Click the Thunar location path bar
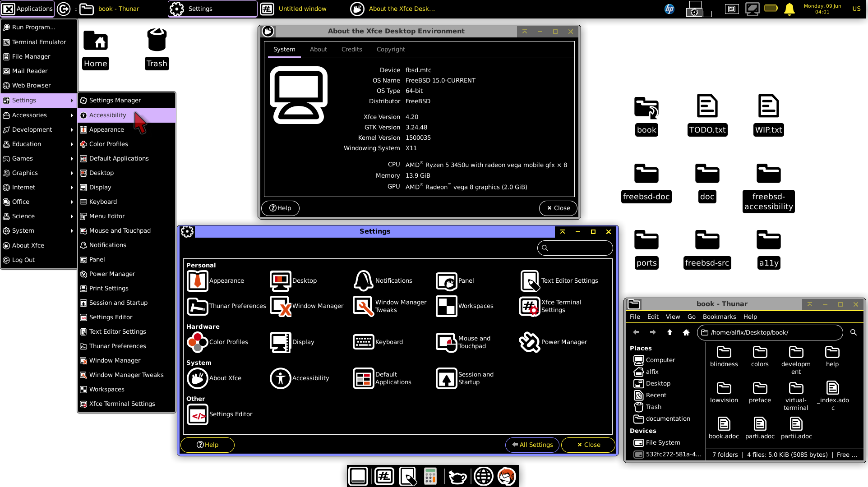This screenshot has width=868, height=487. pyautogui.click(x=770, y=332)
